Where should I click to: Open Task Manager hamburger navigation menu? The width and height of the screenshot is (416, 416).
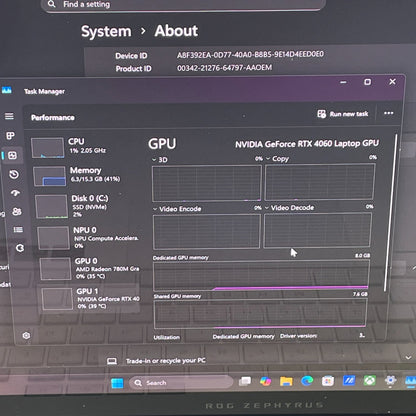(x=9, y=116)
